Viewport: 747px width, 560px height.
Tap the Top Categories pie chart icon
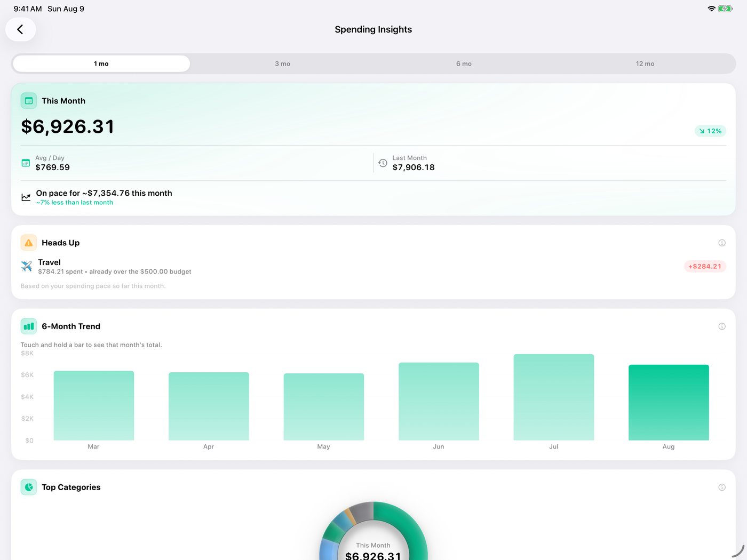[29, 487]
